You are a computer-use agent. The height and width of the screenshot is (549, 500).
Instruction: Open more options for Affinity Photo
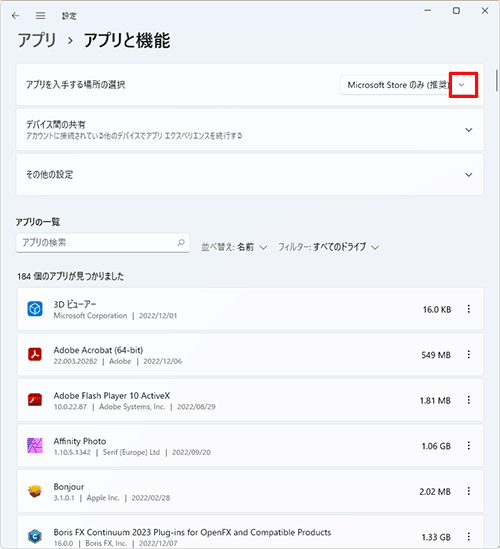pos(468,445)
